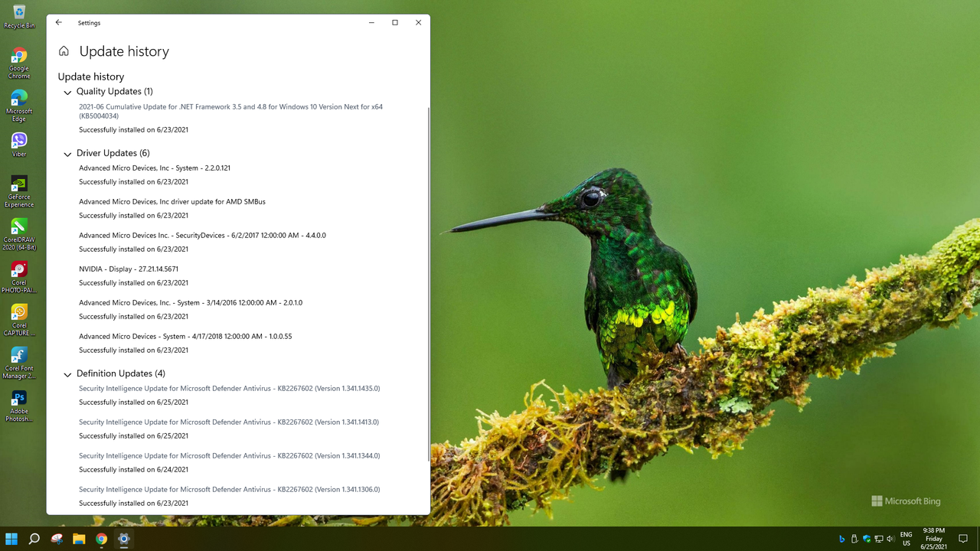Viewport: 980px width, 551px height.
Task: Click the Quality Updates (1) heading text
Action: 115,91
